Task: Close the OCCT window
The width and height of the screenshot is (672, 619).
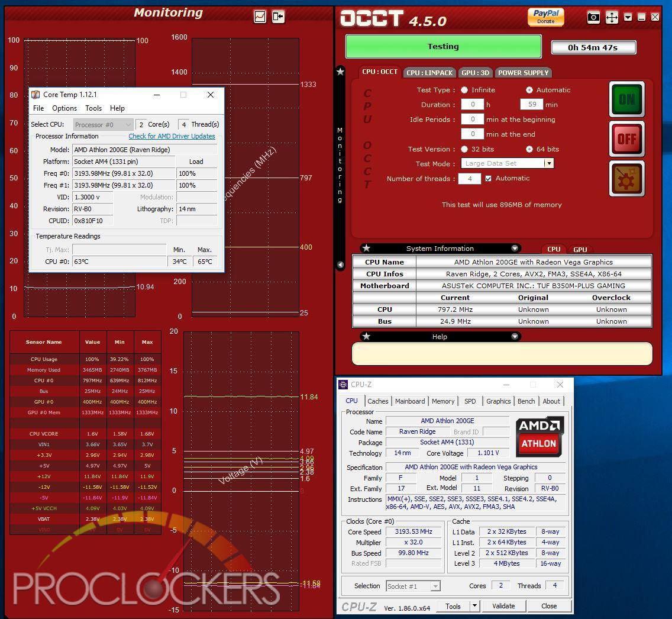Action: [655, 17]
